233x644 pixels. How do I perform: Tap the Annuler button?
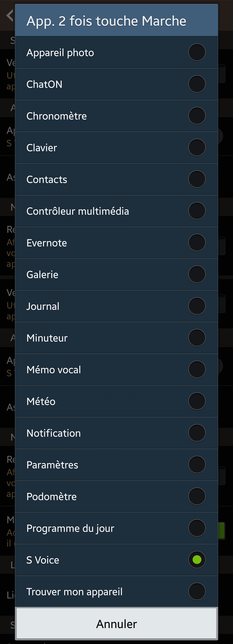point(116,624)
